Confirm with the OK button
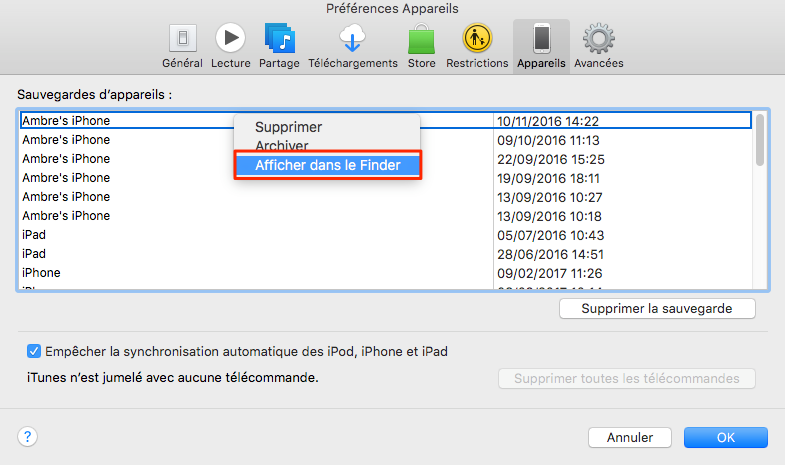Screen dimensions: 785x465 coord(725,437)
